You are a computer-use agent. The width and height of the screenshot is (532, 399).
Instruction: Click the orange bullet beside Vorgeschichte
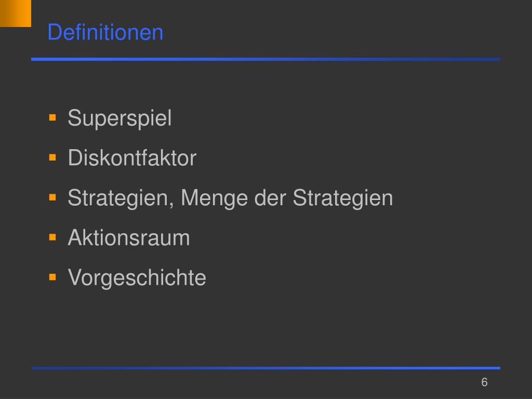point(52,277)
